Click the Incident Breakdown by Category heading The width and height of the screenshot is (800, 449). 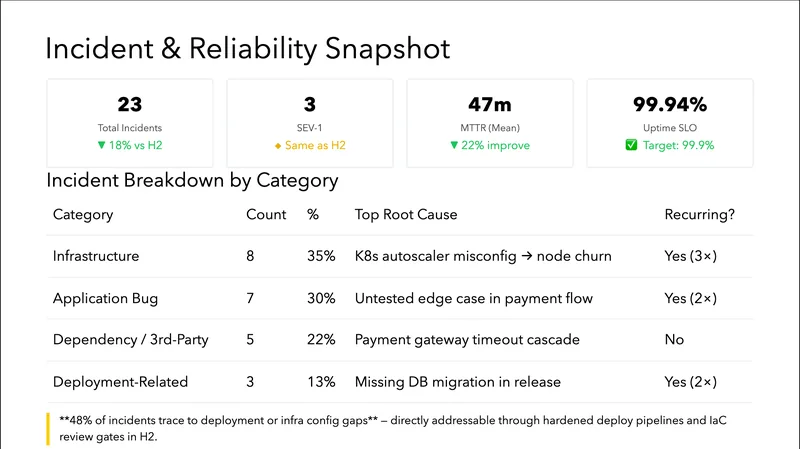click(192, 181)
